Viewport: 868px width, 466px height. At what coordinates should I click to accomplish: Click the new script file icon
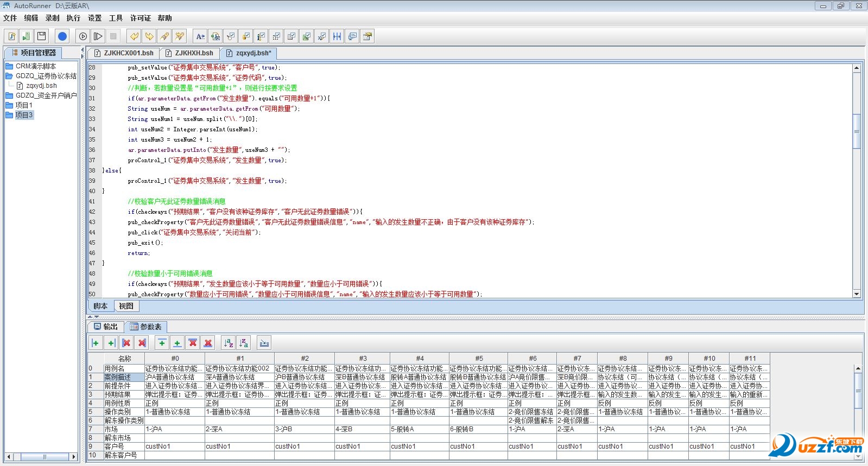[x=12, y=36]
